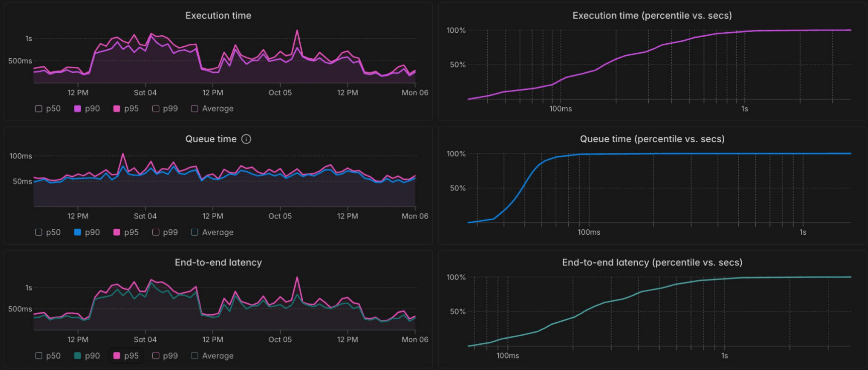The width and height of the screenshot is (868, 370).
Task: Click the Execution time chart title
Action: tap(218, 16)
